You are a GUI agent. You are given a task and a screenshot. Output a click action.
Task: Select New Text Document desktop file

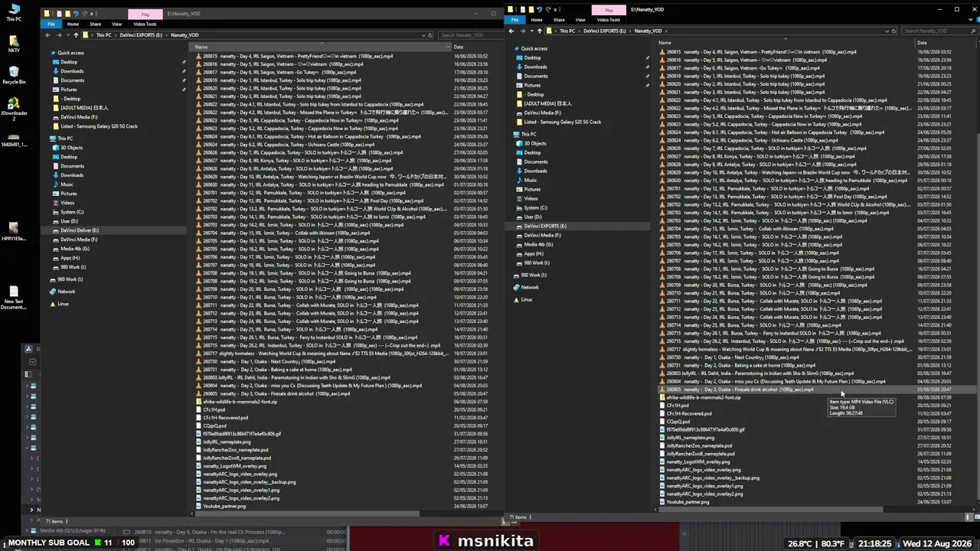(x=14, y=297)
